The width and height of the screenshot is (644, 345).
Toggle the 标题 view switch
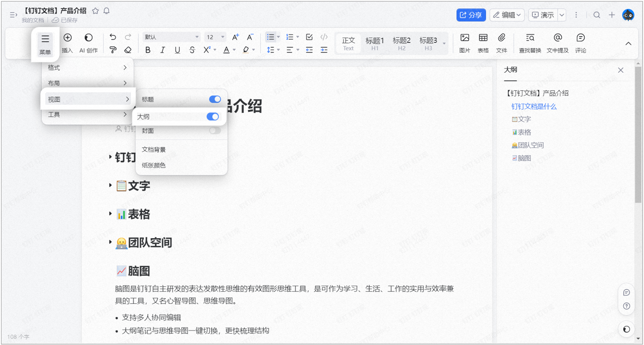click(215, 99)
